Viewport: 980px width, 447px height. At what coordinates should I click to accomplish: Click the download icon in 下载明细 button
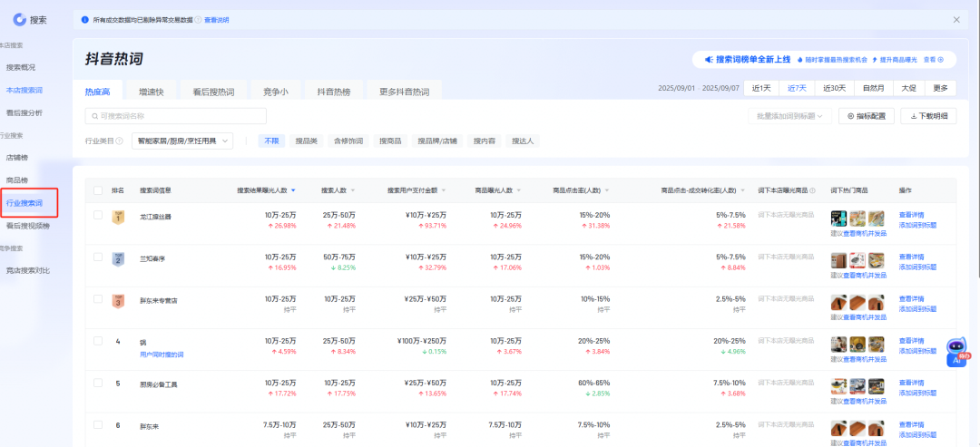(913, 116)
